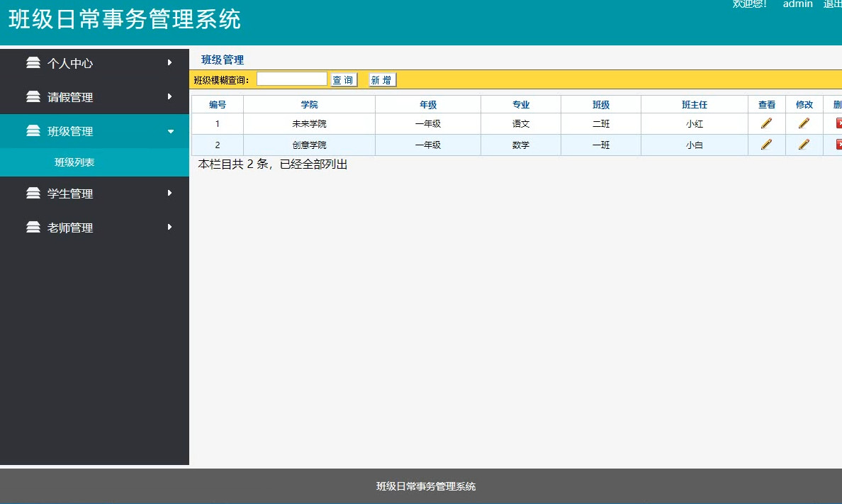Click the row number 1 cell

218,123
